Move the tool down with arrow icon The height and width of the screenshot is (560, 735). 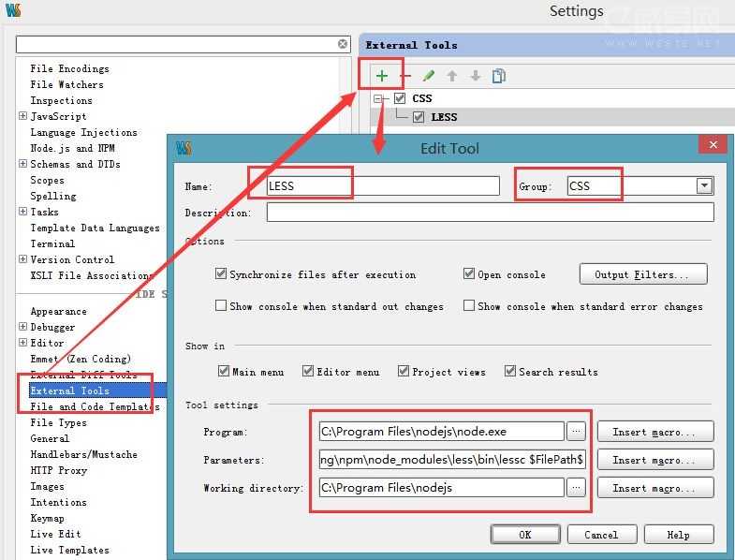(476, 76)
